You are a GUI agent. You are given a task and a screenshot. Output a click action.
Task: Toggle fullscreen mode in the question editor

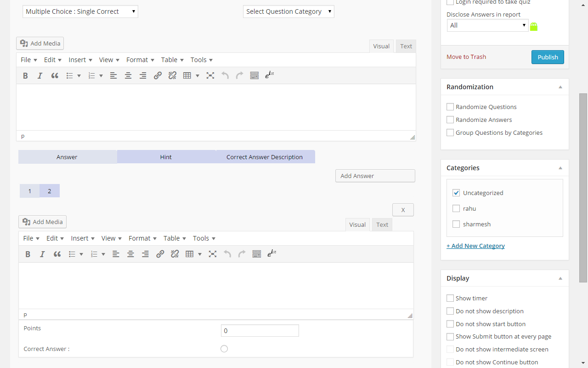(x=210, y=76)
